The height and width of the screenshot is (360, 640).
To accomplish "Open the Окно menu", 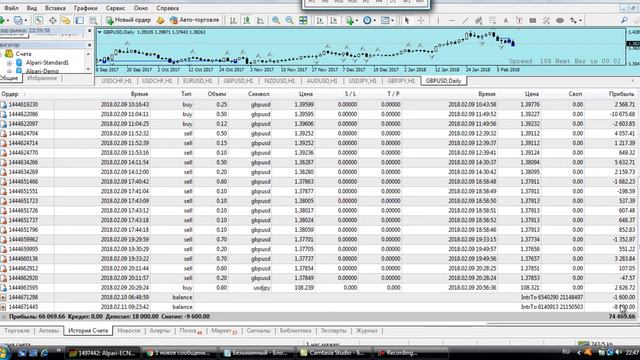I will 141,8.
